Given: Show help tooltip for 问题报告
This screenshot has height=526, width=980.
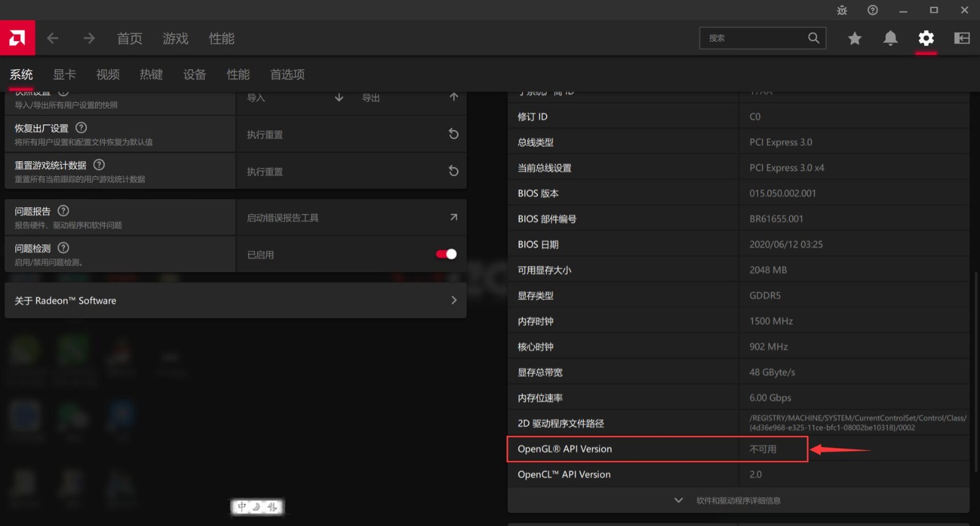Looking at the screenshot, I should pos(63,210).
